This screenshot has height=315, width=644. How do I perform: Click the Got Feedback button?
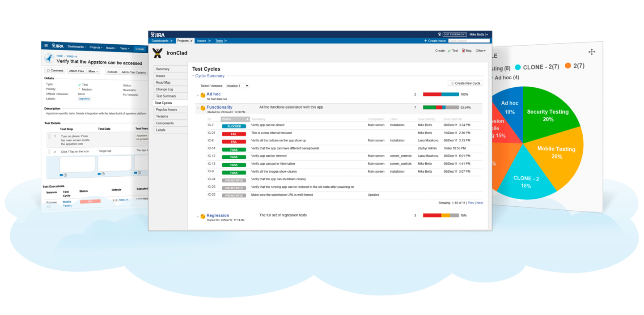(x=455, y=34)
